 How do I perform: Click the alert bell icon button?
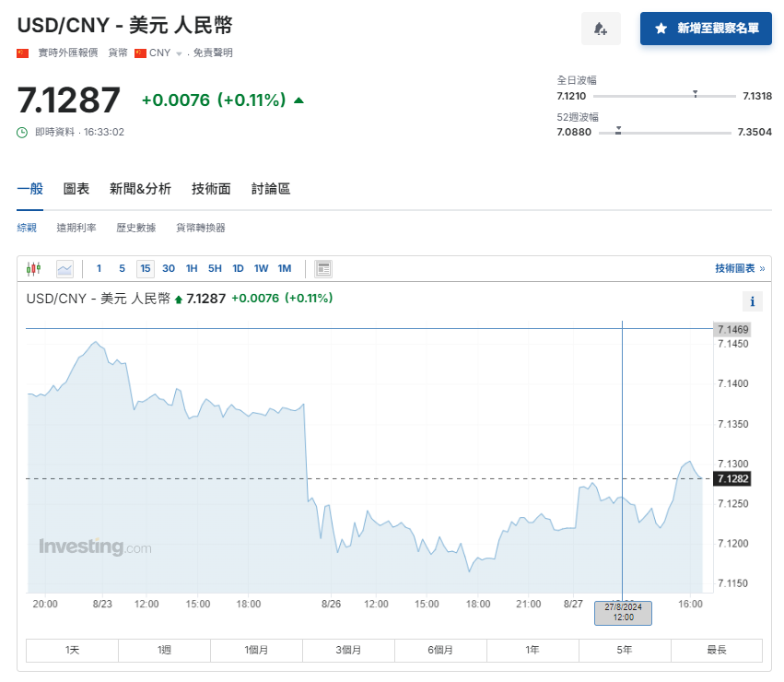click(x=601, y=29)
